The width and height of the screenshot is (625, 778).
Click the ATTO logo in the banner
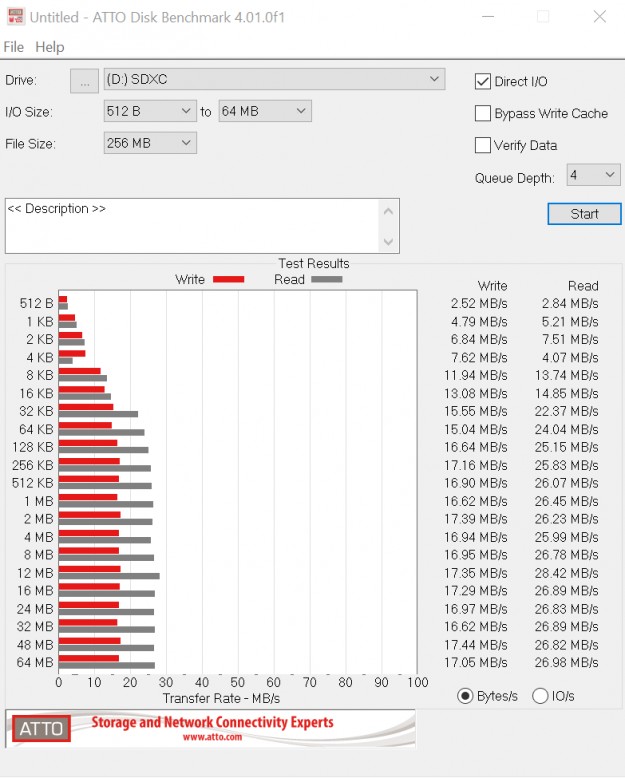41,729
